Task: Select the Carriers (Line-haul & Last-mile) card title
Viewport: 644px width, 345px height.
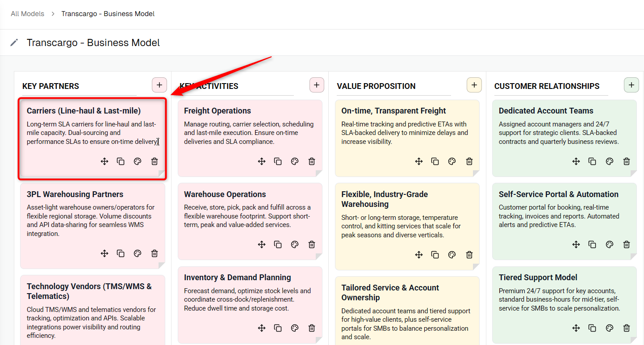Action: [x=84, y=111]
